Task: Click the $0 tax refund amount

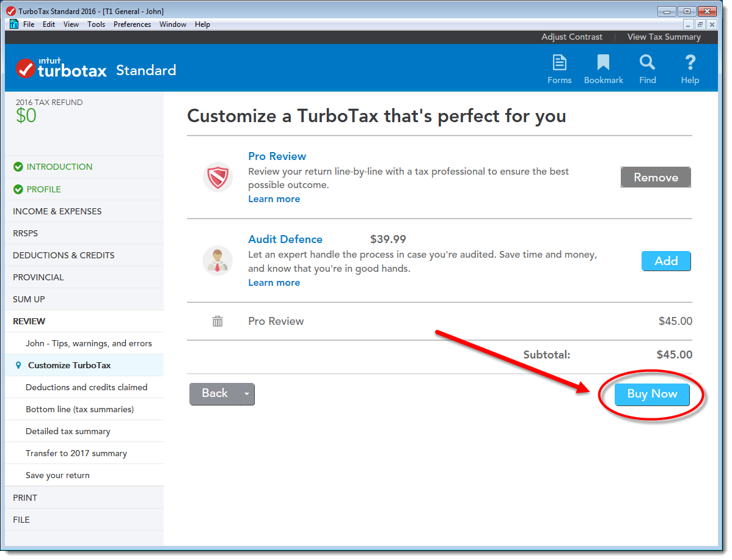Action: [x=26, y=117]
